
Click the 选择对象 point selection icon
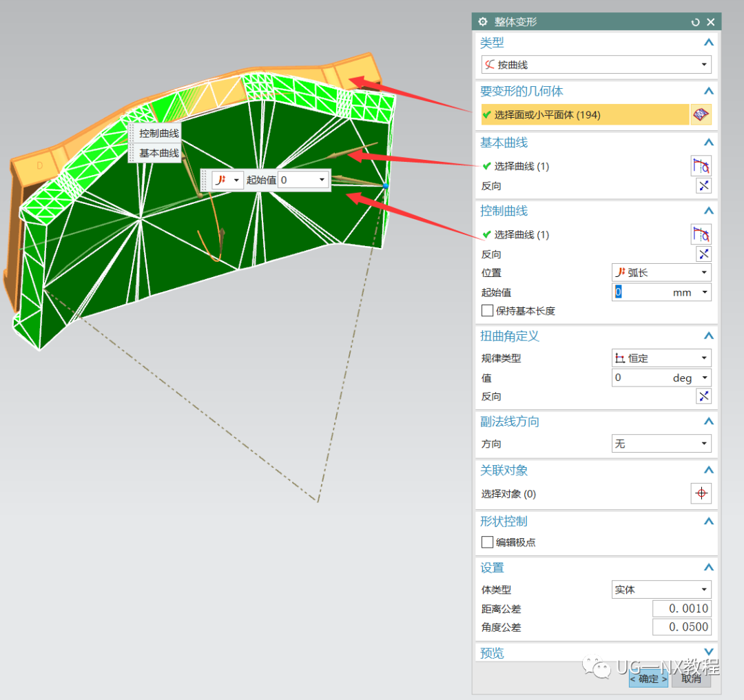701,493
